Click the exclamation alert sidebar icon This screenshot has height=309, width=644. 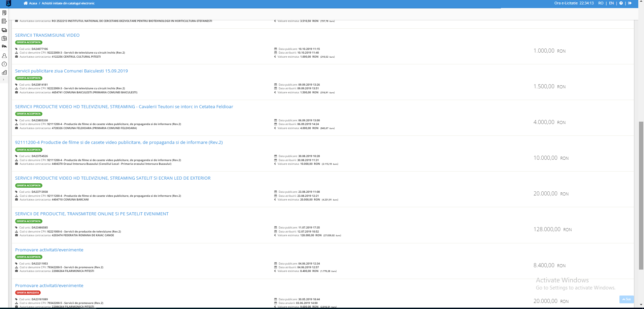[x=4, y=64]
